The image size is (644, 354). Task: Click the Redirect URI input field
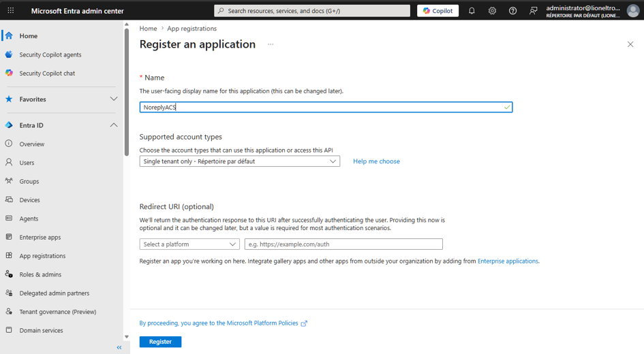[x=343, y=244]
